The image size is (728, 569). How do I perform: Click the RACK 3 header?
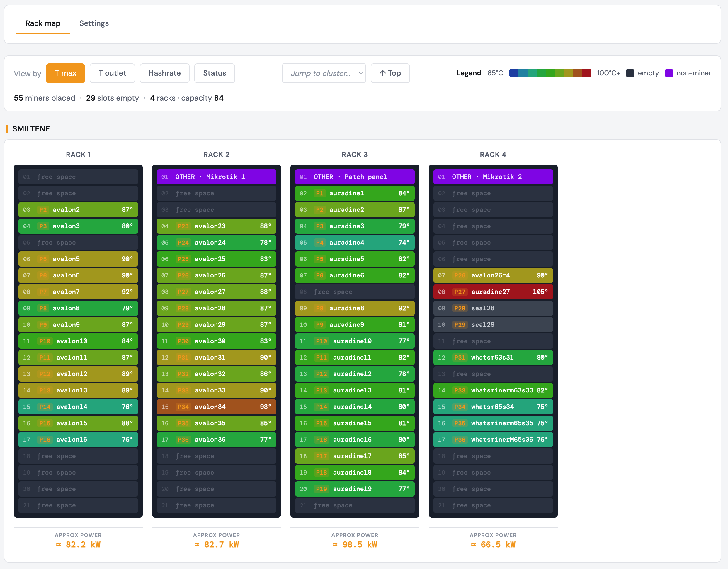tap(355, 155)
